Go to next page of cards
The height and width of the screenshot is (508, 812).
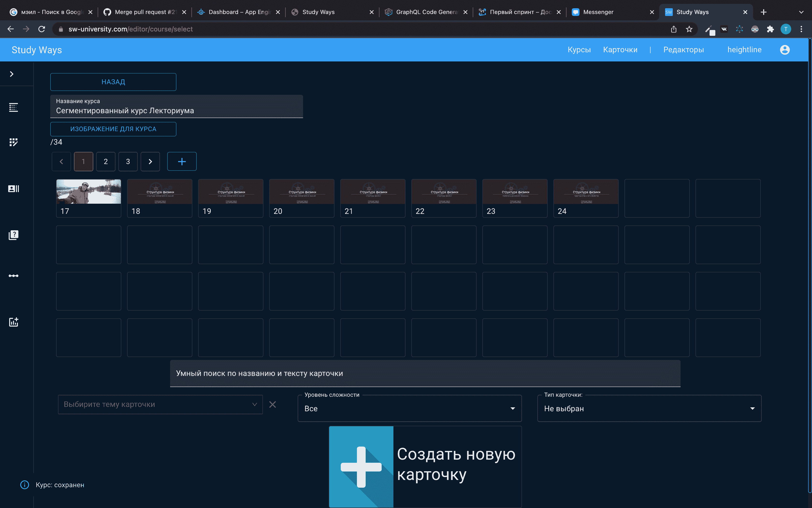pyautogui.click(x=150, y=162)
